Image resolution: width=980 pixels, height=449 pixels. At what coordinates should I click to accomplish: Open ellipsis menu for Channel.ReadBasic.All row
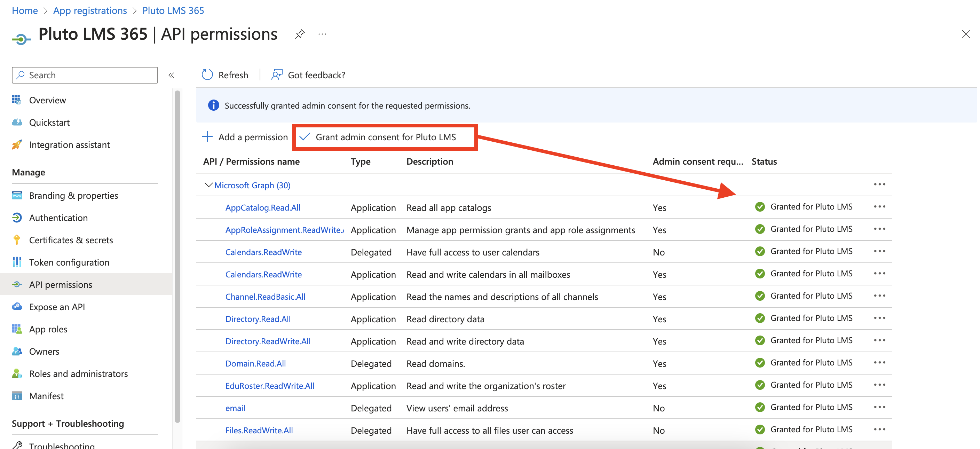point(879,296)
